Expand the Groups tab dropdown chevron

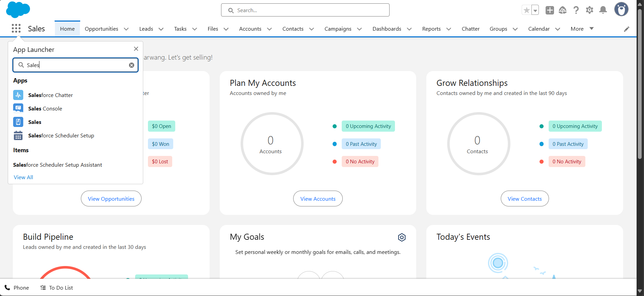tap(515, 29)
